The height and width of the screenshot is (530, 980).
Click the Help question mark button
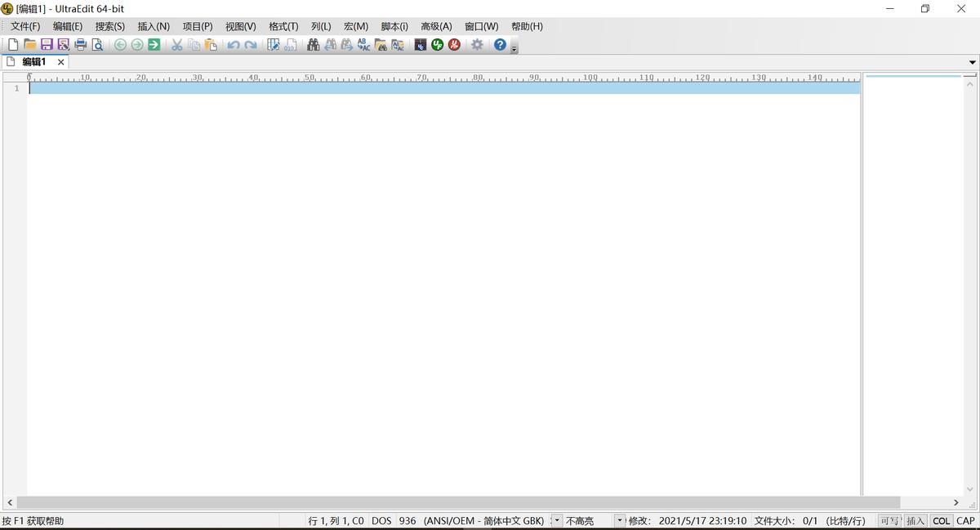click(x=499, y=45)
